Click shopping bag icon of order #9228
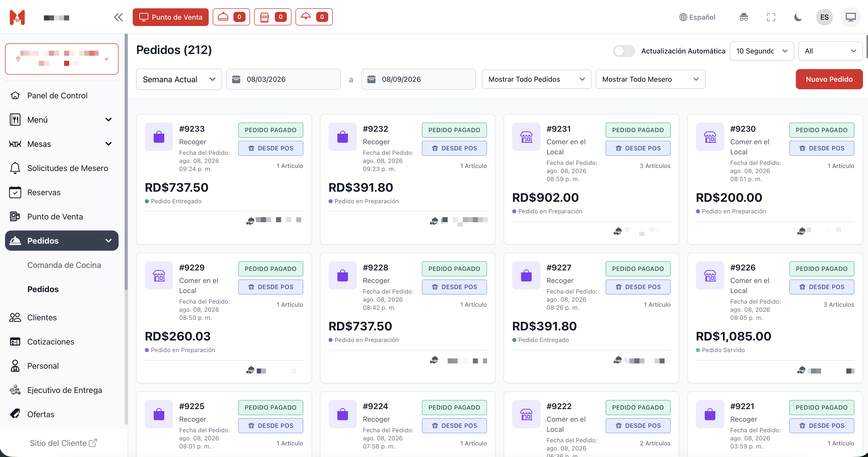 pyautogui.click(x=342, y=275)
